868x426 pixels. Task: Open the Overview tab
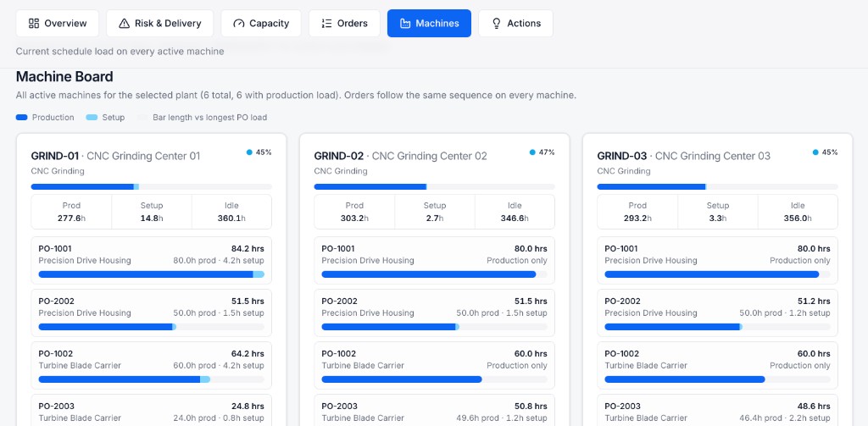coord(57,23)
